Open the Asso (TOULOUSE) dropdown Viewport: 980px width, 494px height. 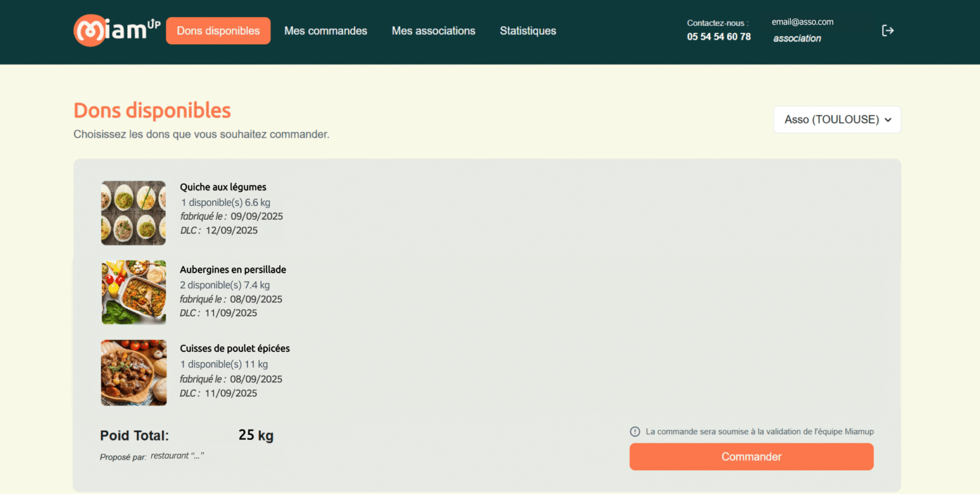(837, 120)
